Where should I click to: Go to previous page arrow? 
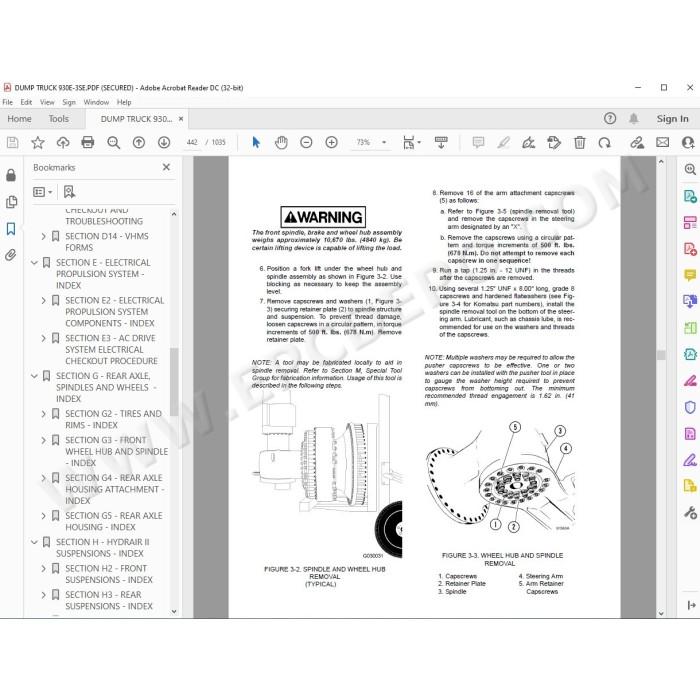139,142
